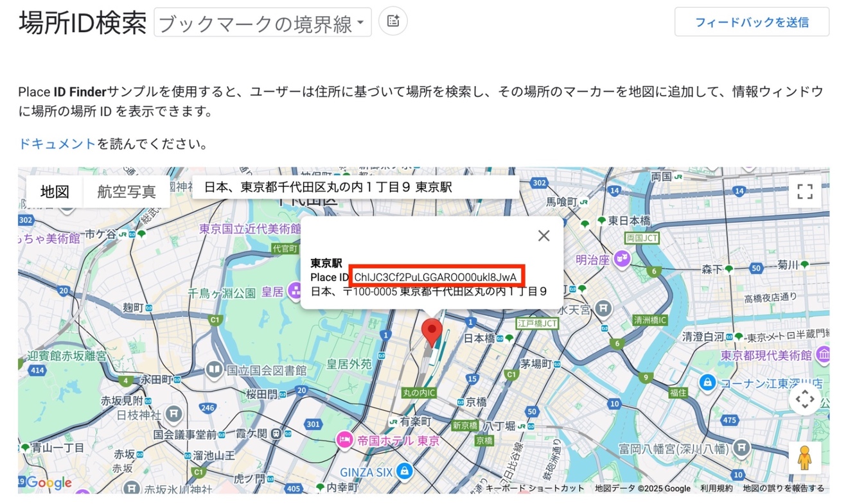The image size is (848, 504).
Task: Open 利用規約 link
Action: 716,489
